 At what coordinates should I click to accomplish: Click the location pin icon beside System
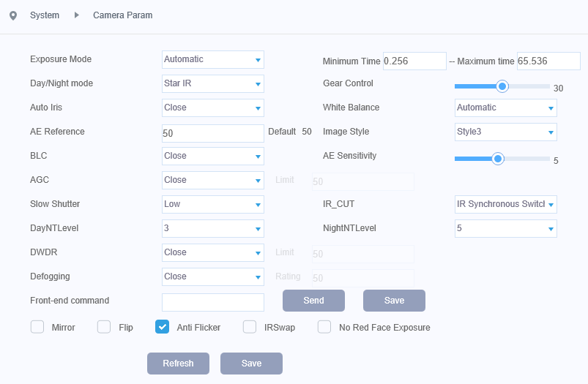[x=13, y=15]
